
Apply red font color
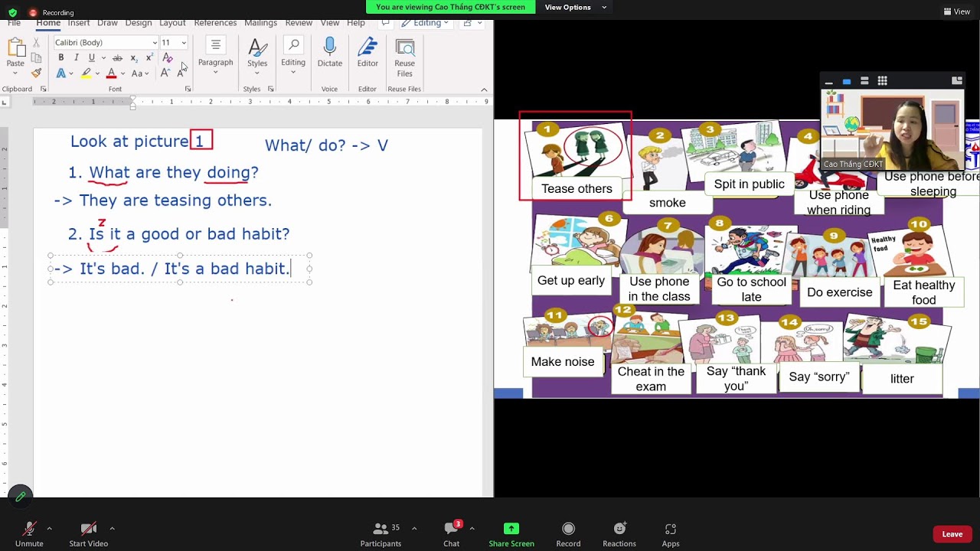[x=111, y=73]
